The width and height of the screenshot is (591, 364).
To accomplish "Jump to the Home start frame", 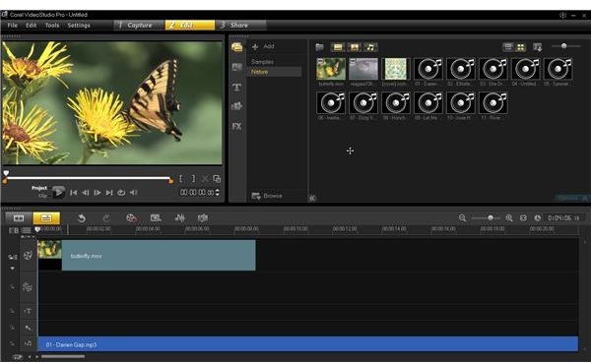I will tap(74, 193).
